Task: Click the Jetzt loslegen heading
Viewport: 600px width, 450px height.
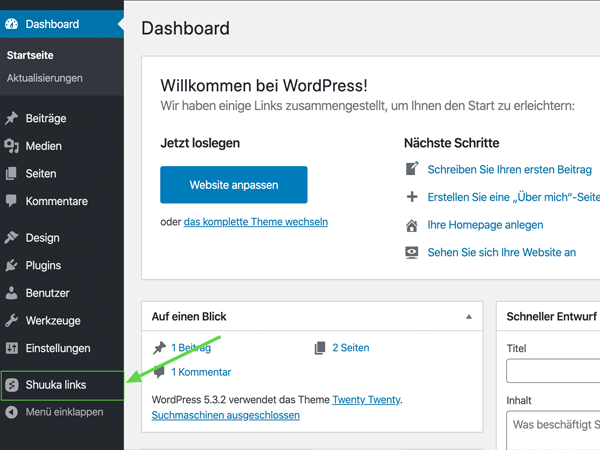Action: point(200,143)
